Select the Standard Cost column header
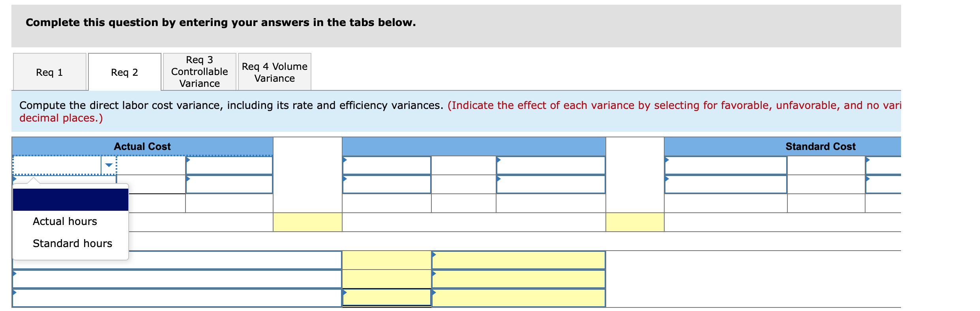 point(820,146)
